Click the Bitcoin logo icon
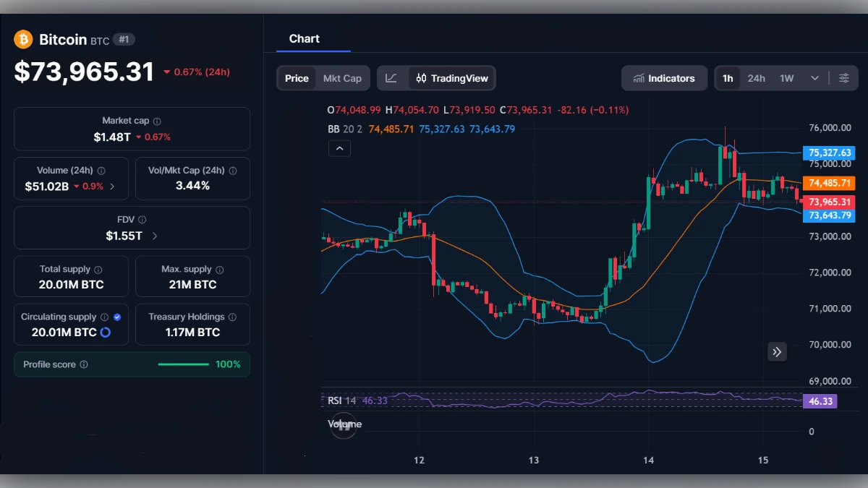868x488 pixels. [x=24, y=39]
